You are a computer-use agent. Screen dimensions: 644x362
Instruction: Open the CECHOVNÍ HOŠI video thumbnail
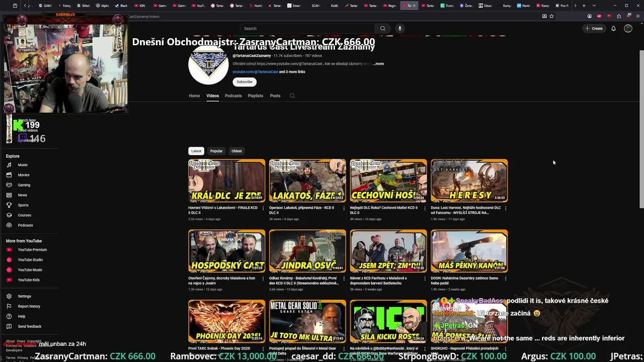click(388, 180)
